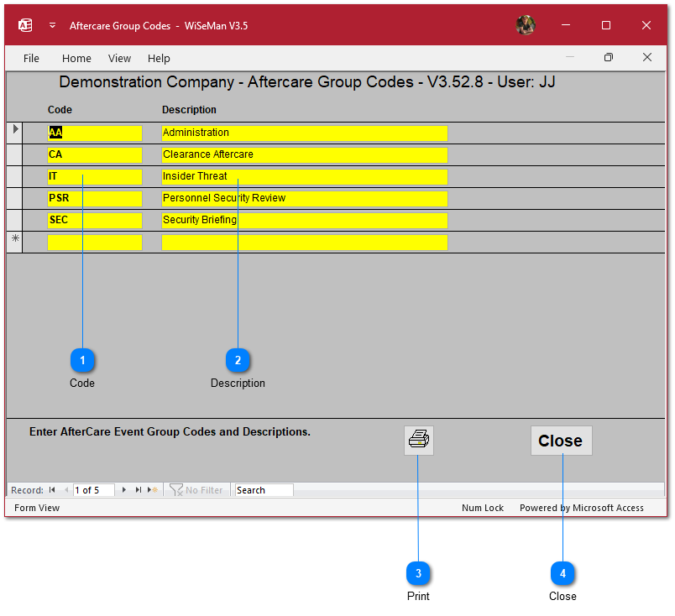This screenshot has width=675, height=616.
Task: Select the PSR code field
Action: 94,198
